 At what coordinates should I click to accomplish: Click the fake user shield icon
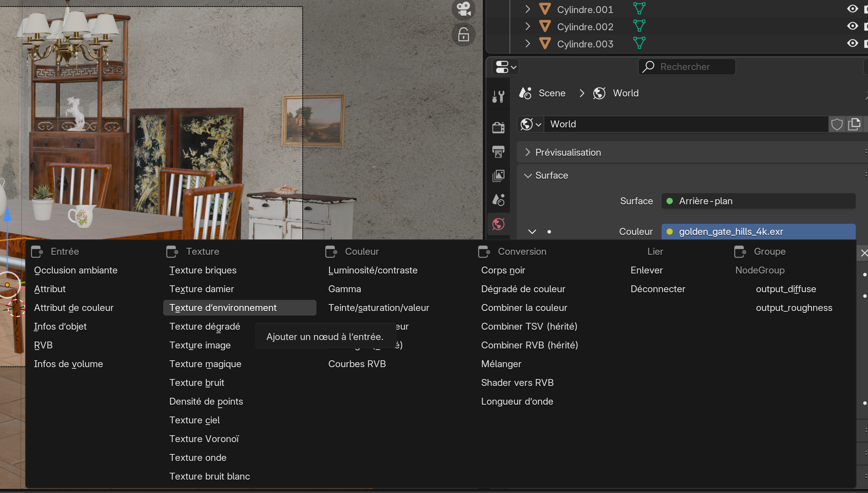(837, 124)
